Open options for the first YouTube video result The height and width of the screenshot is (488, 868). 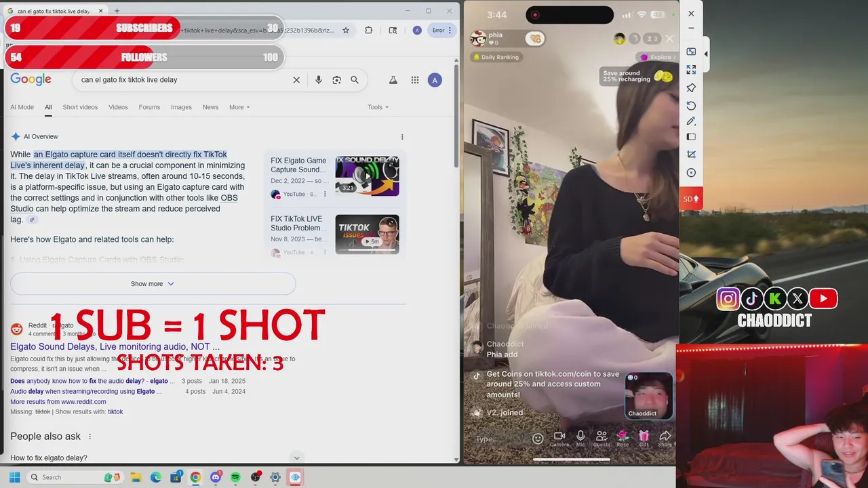pyautogui.click(x=325, y=194)
